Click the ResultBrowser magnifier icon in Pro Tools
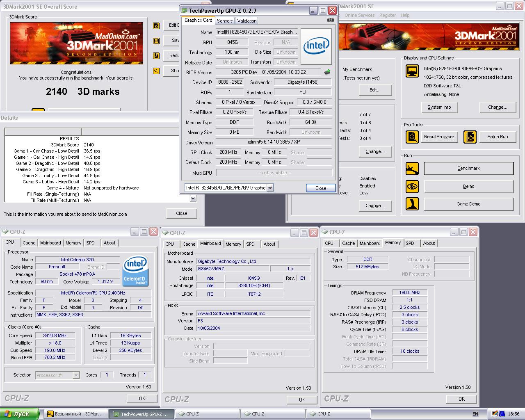 [x=412, y=137]
